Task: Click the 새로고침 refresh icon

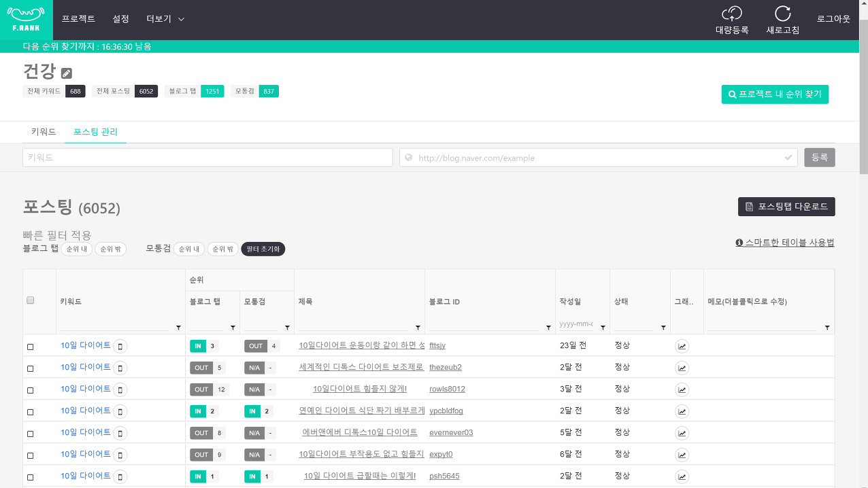Action: [783, 14]
